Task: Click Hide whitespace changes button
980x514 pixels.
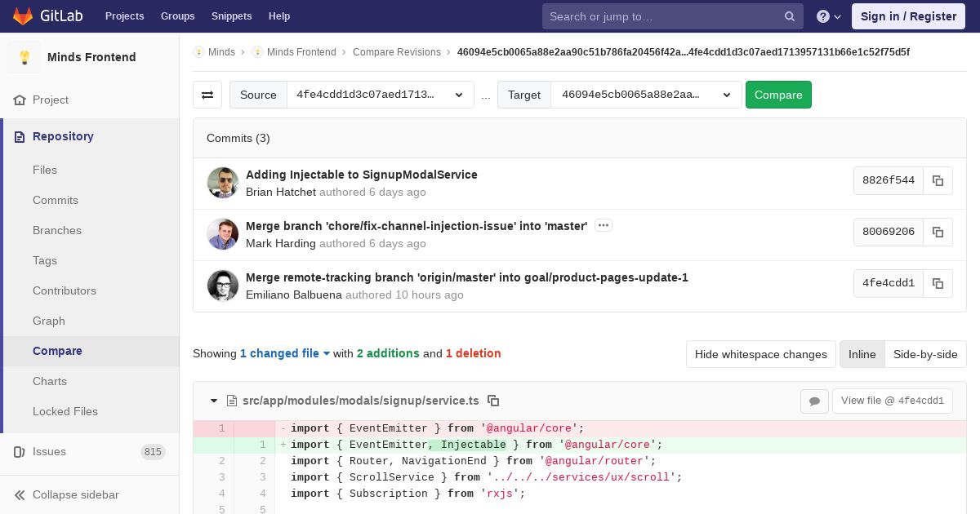Action: (761, 354)
